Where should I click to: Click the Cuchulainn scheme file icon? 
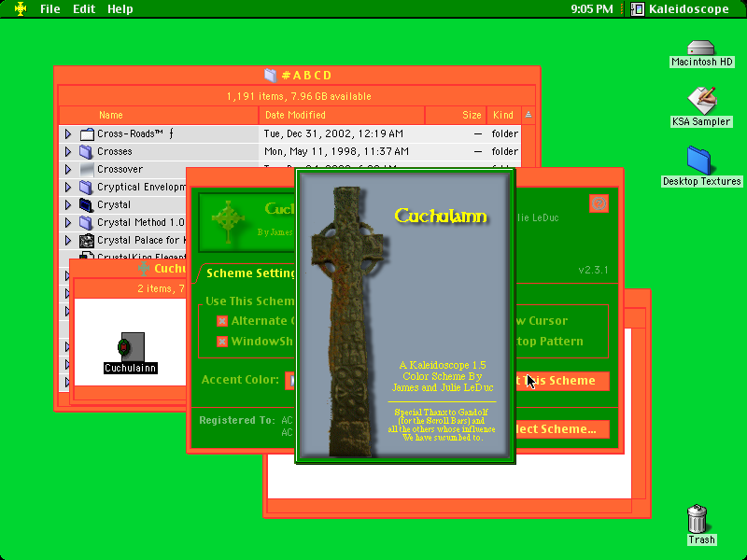131,347
